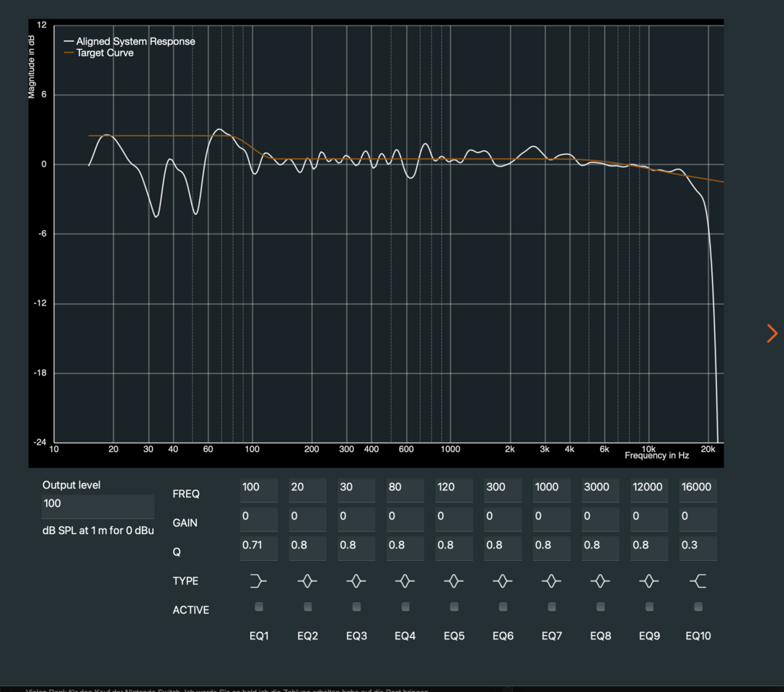Screen dimensions: 784x692
Task: Click the EQ8 Q field showing 0.8
Action: point(600,548)
